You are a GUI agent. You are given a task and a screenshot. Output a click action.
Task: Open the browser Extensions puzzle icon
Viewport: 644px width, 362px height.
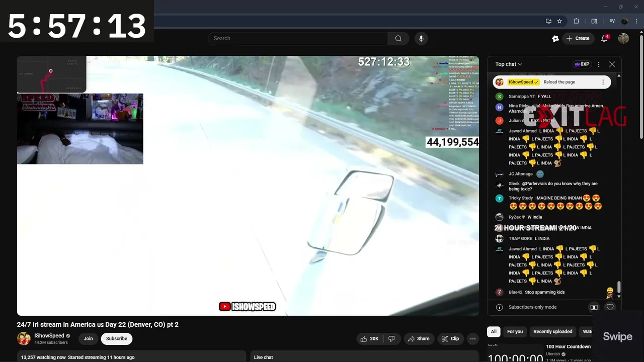pos(577,21)
